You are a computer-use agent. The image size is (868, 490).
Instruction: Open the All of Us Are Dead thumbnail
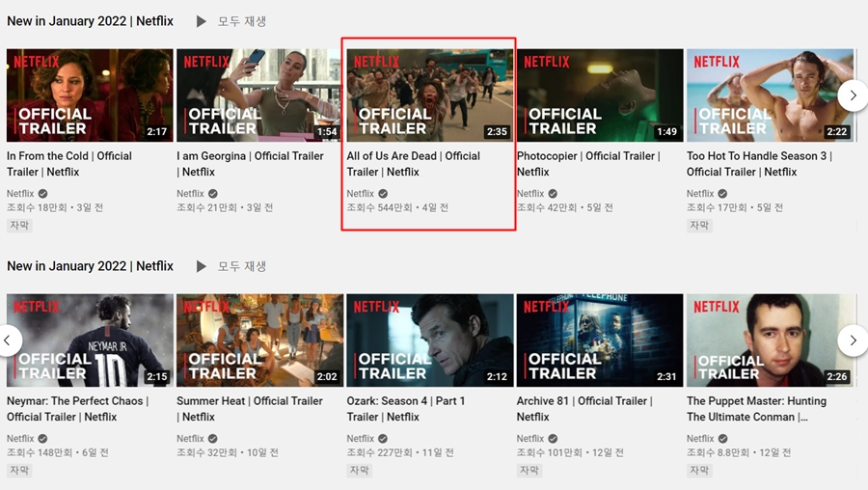point(429,95)
